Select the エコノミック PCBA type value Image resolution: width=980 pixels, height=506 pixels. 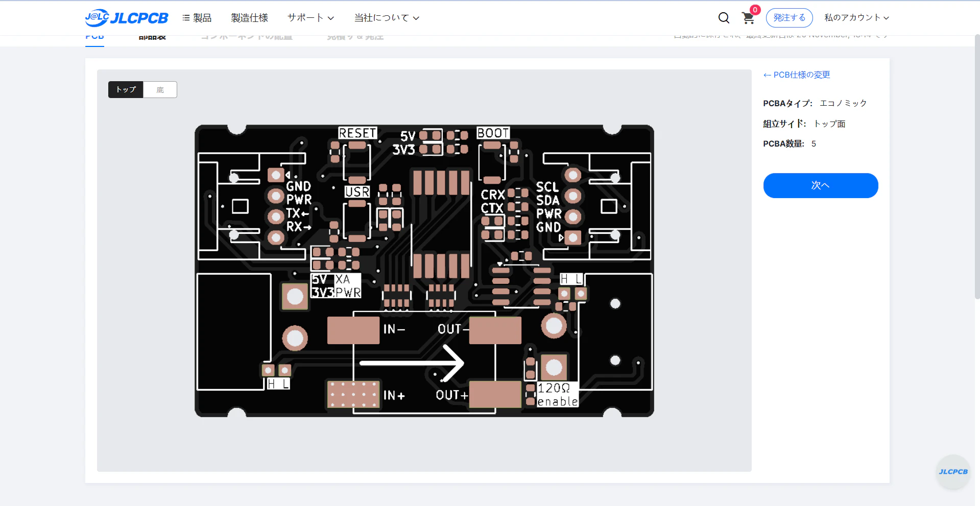tap(843, 103)
